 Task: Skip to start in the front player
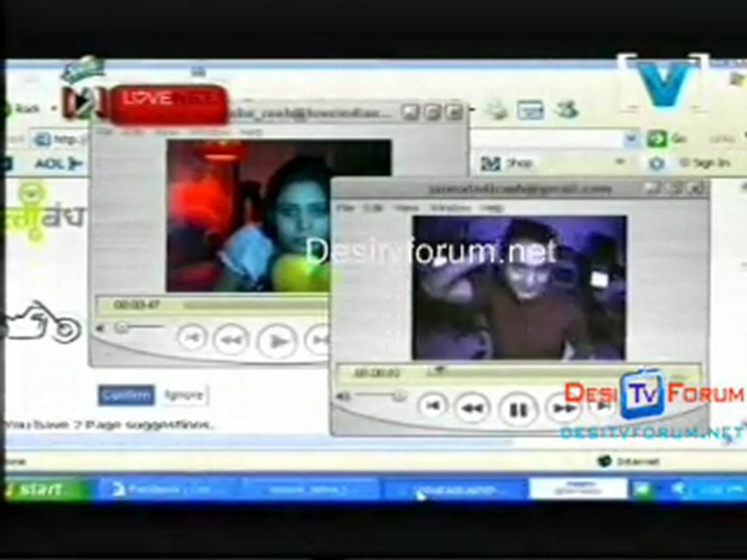coord(433,405)
